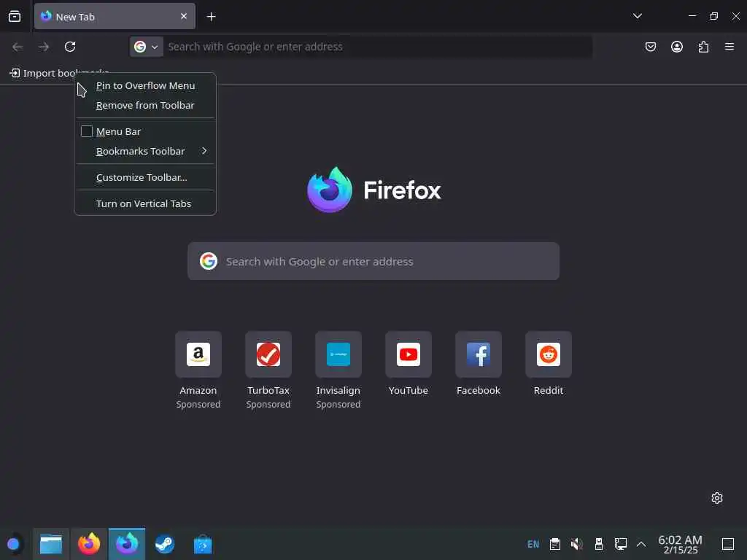Viewport: 747px width, 560px height.
Task: Select the New Tab tab
Action: pos(115,17)
